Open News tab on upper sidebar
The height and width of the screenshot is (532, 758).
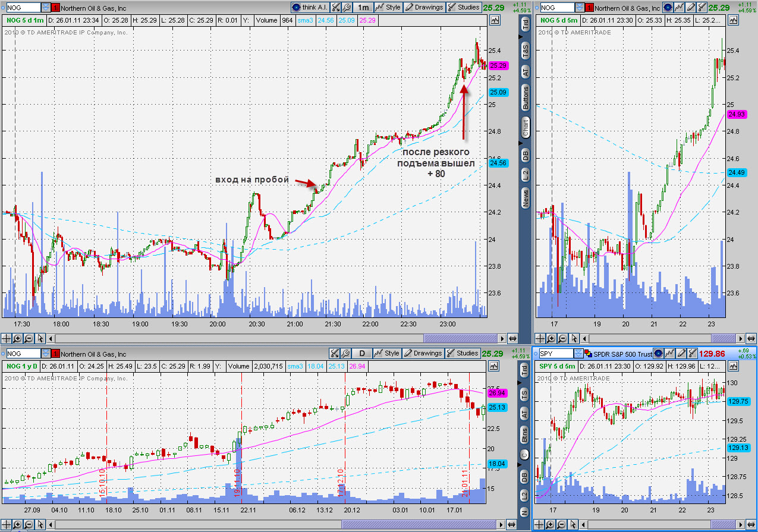[526, 198]
